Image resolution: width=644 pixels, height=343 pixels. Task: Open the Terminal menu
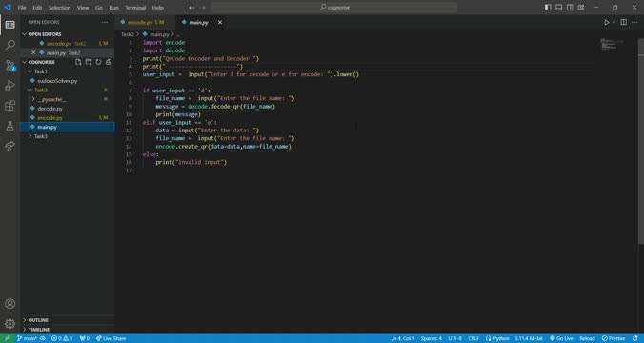pyautogui.click(x=135, y=8)
